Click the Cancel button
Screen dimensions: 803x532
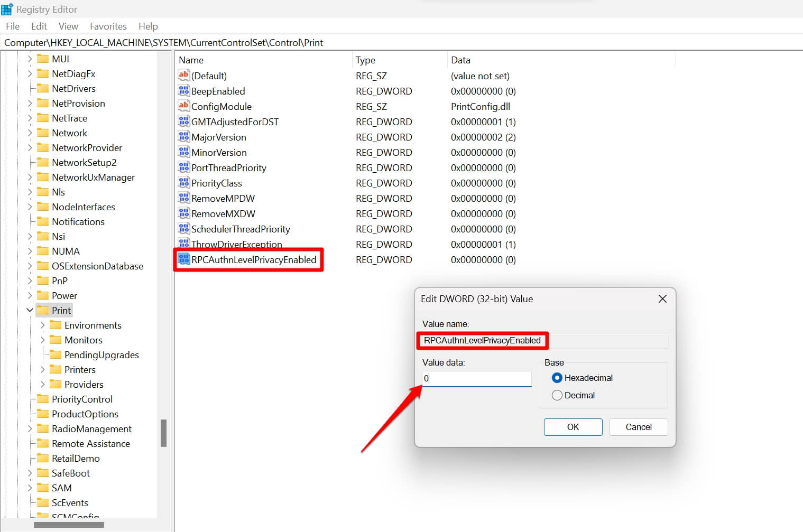point(638,427)
